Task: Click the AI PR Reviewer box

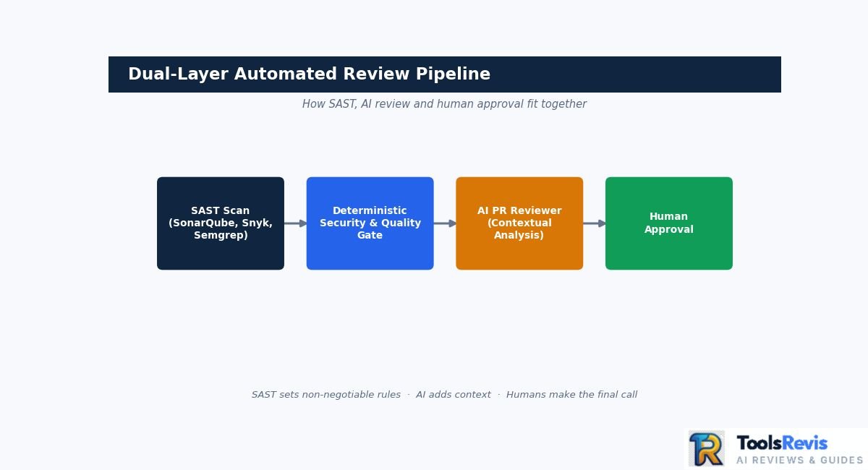Action: click(519, 223)
